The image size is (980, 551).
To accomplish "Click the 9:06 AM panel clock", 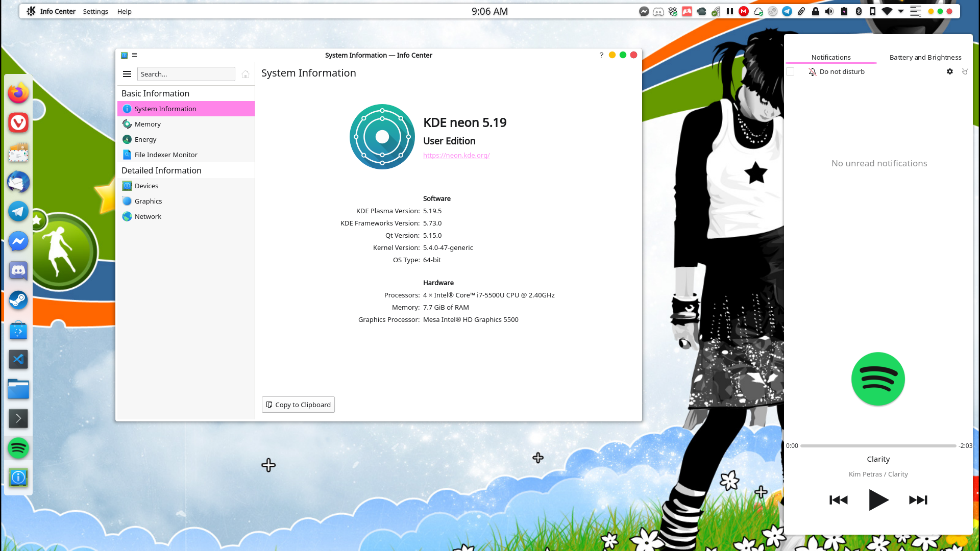I will pyautogui.click(x=489, y=11).
